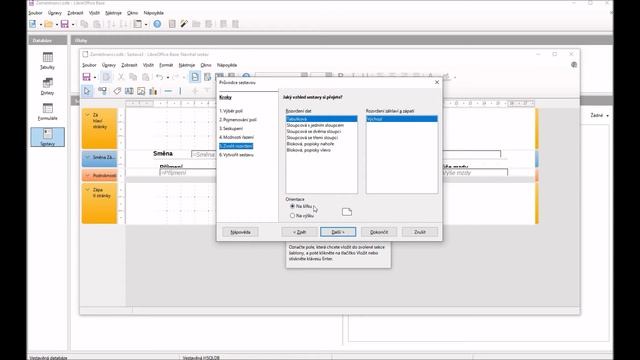Click Save icon in main Base toolbar
Viewport: 640px width, 360px height.
(x=64, y=24)
